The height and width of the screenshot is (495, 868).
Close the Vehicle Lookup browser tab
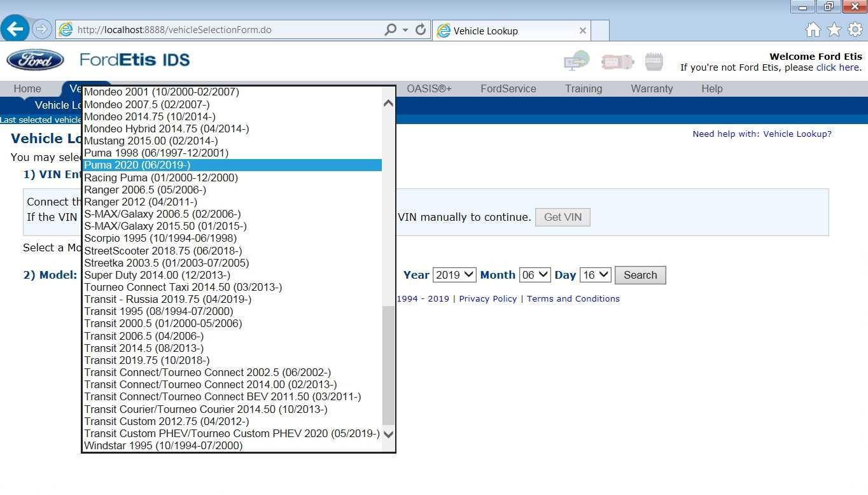point(582,31)
